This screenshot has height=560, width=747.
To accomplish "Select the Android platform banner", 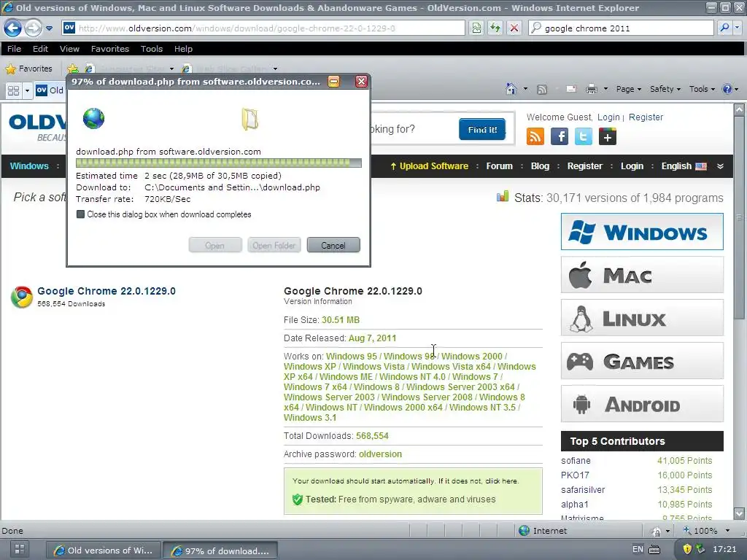I will tap(642, 404).
